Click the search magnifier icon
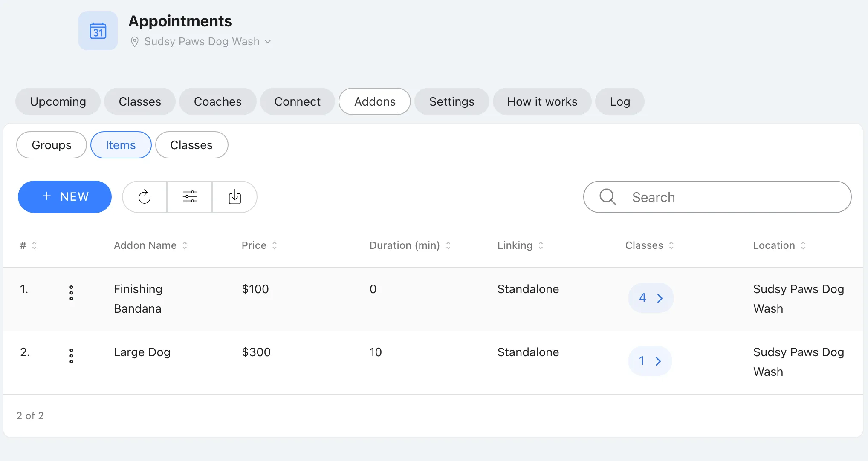Image resolution: width=868 pixels, height=461 pixels. [x=608, y=197]
